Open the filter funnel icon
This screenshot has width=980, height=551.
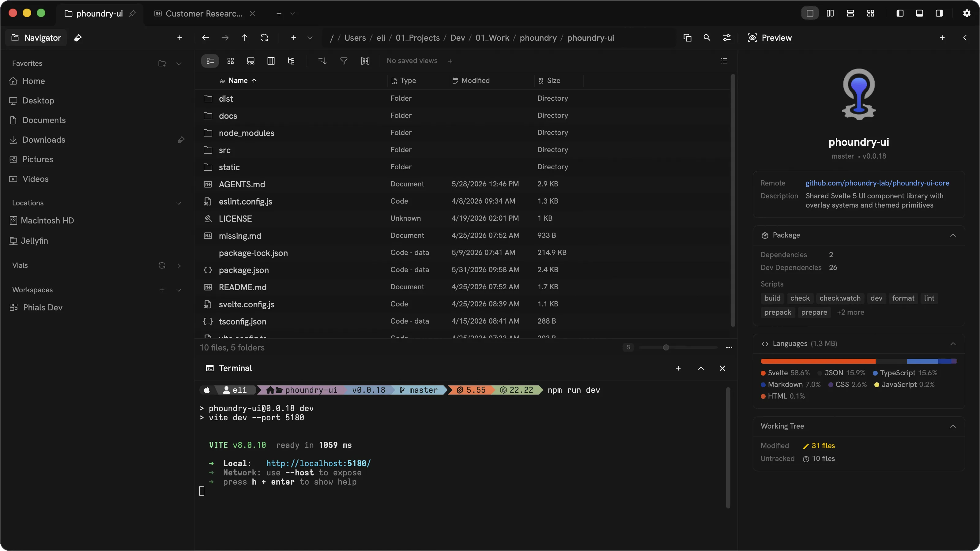[x=344, y=61]
